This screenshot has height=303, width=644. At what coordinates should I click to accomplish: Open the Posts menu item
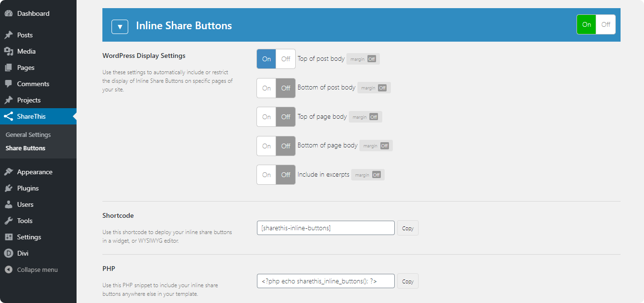tap(38, 35)
